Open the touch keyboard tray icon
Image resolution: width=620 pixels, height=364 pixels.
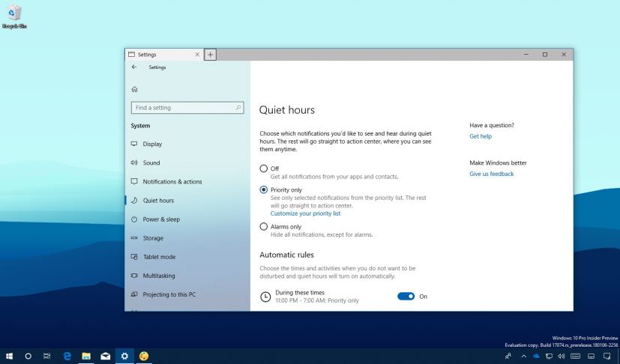pos(576,356)
